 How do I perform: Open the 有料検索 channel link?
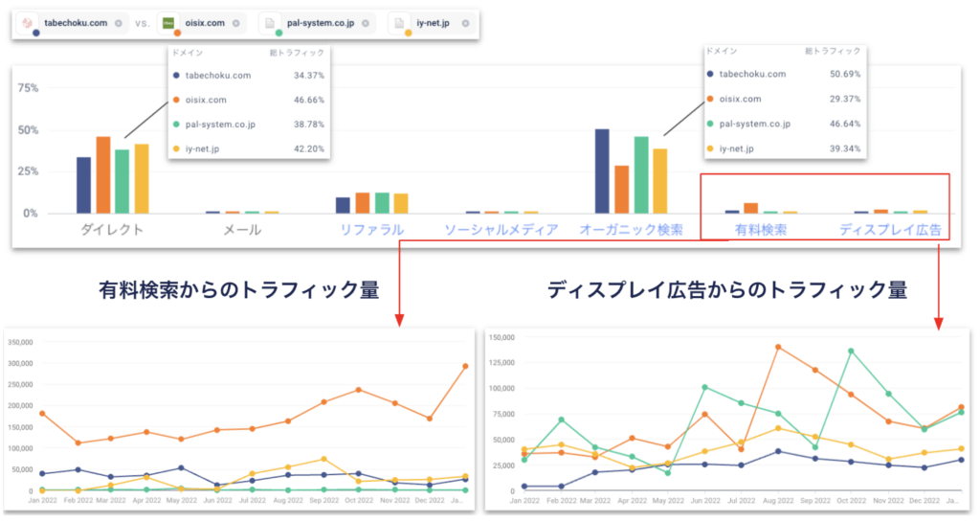(760, 230)
